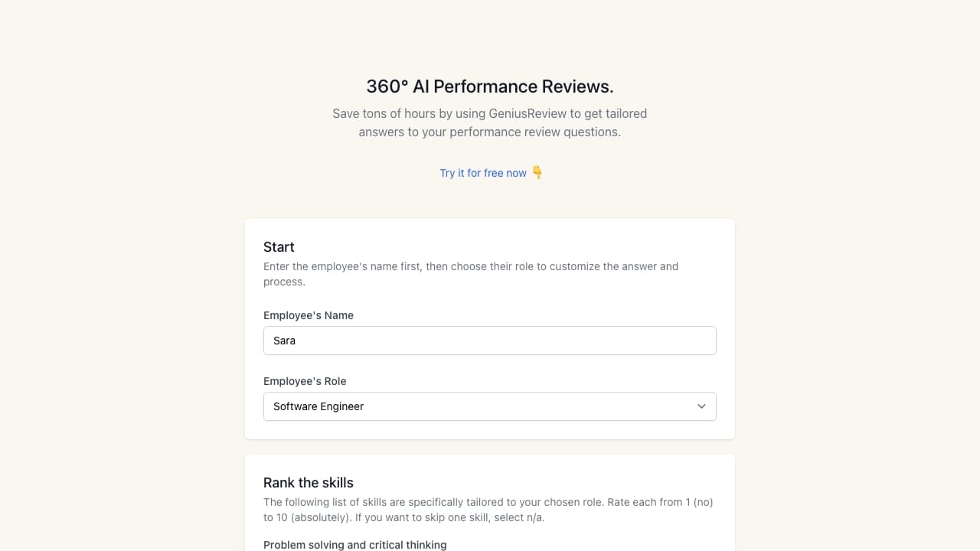Click the Start card instructions text
Viewport: 980px width, 551px height.
pos(470,274)
